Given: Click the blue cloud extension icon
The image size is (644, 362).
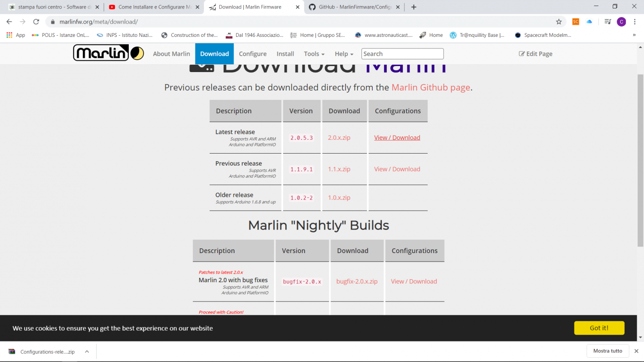Looking at the screenshot, I should tap(589, 22).
